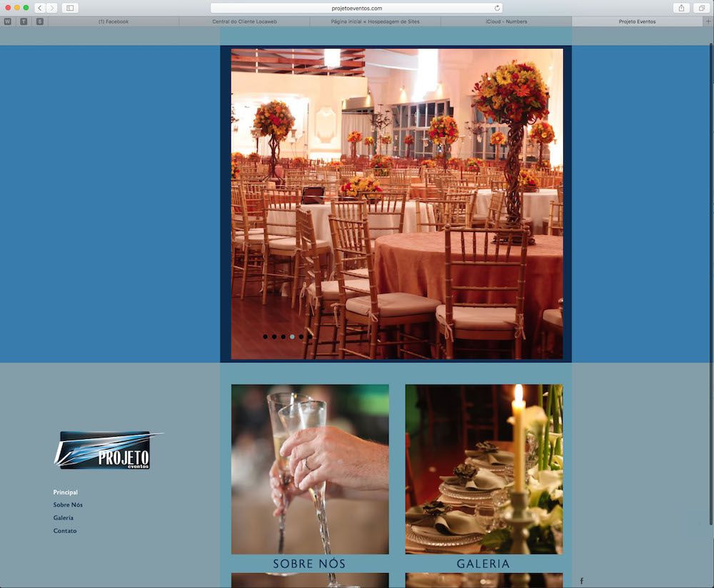The height and width of the screenshot is (588, 714).
Task: Go to Sobre Nós in sidebar menu
Action: [68, 505]
